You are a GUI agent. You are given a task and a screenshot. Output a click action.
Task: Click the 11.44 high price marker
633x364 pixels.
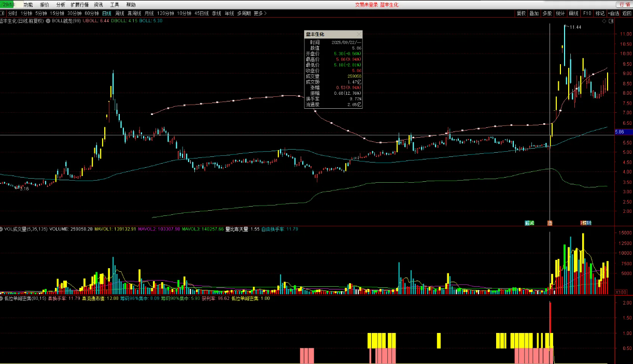tap(575, 27)
